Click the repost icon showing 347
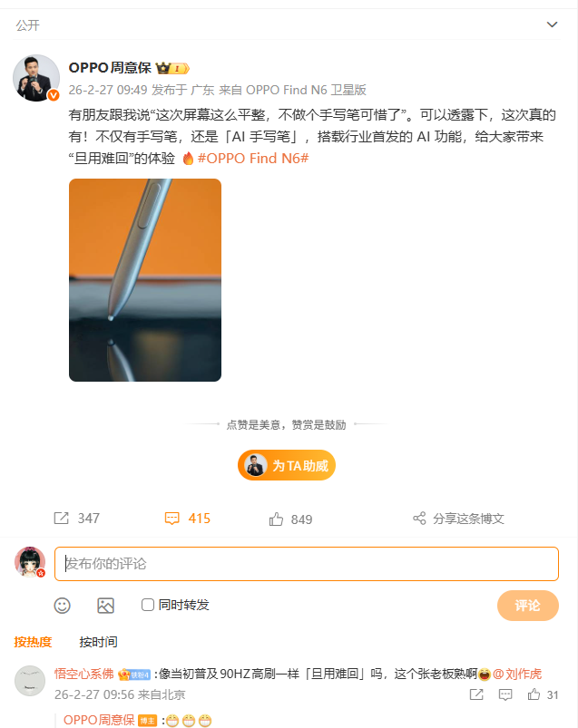This screenshot has height=728, width=578. 61,519
